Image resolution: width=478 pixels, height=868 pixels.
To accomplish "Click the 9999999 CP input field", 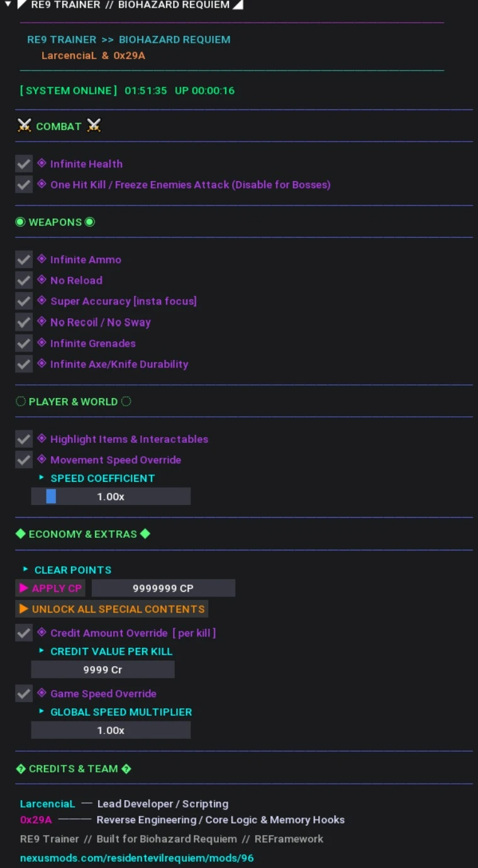I will point(163,588).
